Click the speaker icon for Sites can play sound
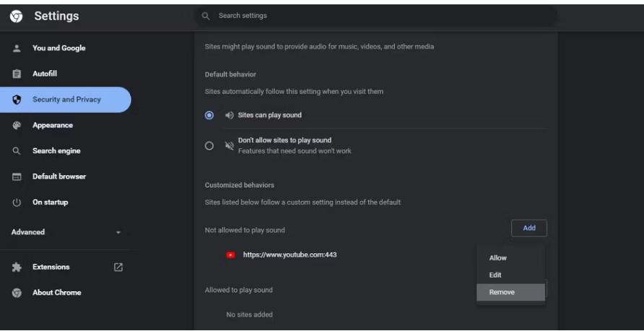644x331 pixels. coord(230,116)
